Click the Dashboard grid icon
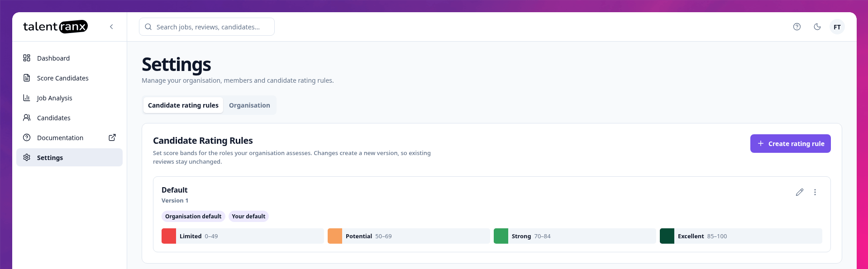This screenshot has width=868, height=269. (x=27, y=58)
